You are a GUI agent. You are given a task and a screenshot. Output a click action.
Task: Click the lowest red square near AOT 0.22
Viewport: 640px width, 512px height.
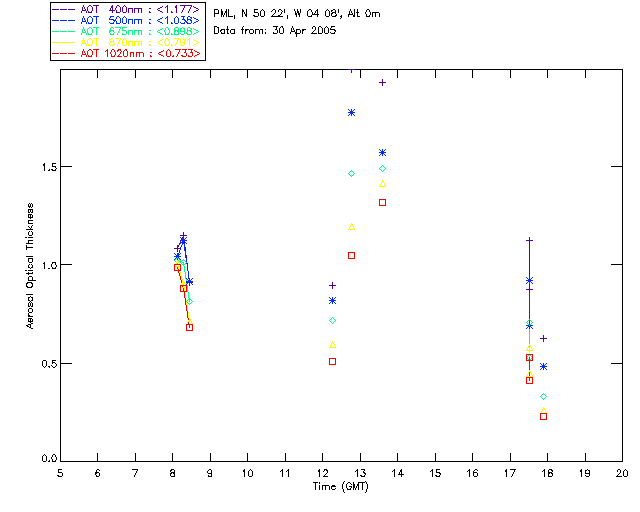coord(543,416)
